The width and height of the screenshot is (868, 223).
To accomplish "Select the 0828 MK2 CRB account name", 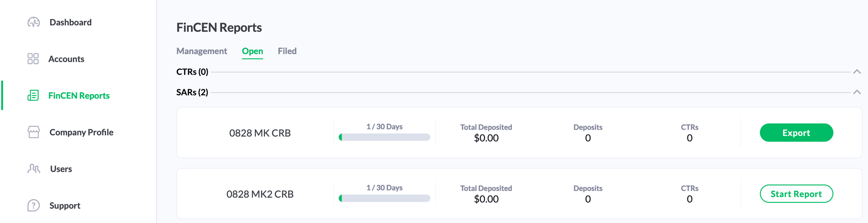I will coord(260,194).
